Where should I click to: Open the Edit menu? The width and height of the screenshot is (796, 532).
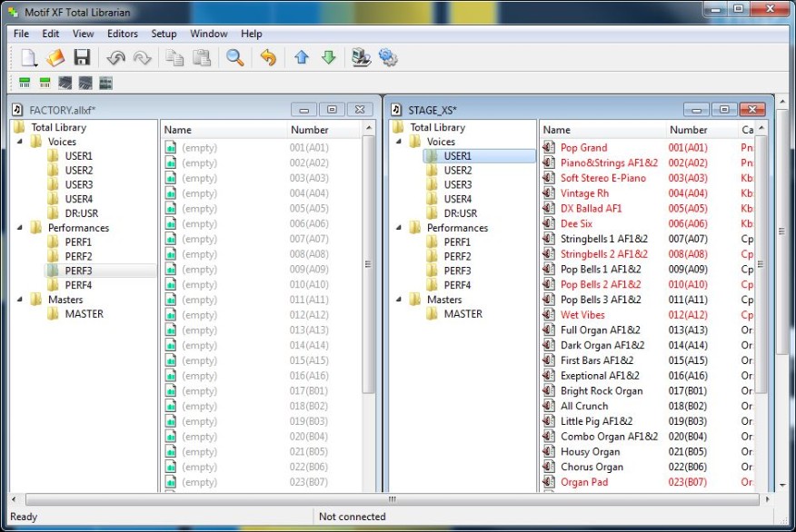coord(50,34)
